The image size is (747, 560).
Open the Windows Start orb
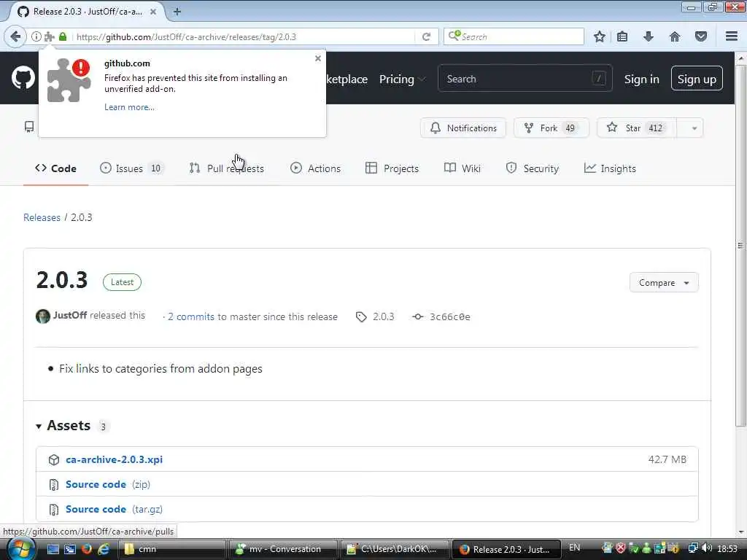pos(20,548)
